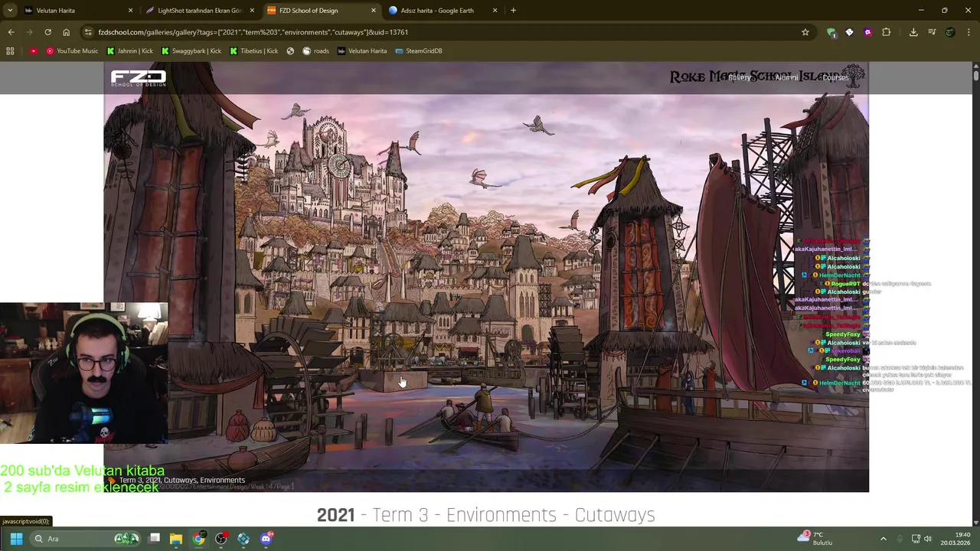Open the purple extension icon
Viewport: 980px width, 551px height.
tap(867, 32)
